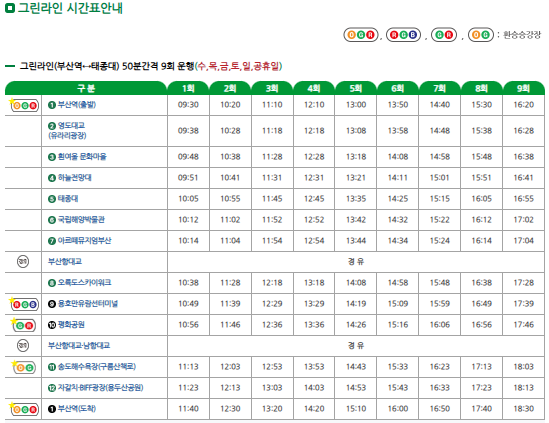Click the number 3 icon of 흰여울 문화마을
The image size is (549, 423).
[x=52, y=157]
